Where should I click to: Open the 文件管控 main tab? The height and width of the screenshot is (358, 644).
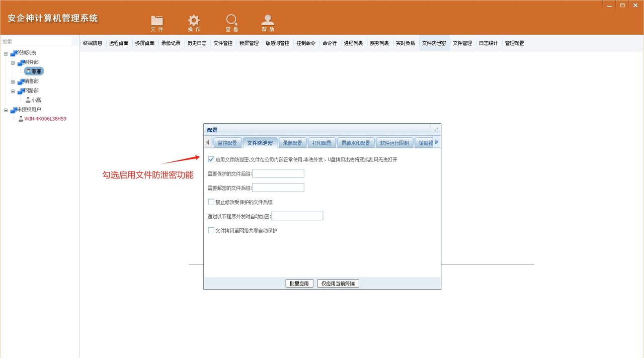(x=223, y=43)
